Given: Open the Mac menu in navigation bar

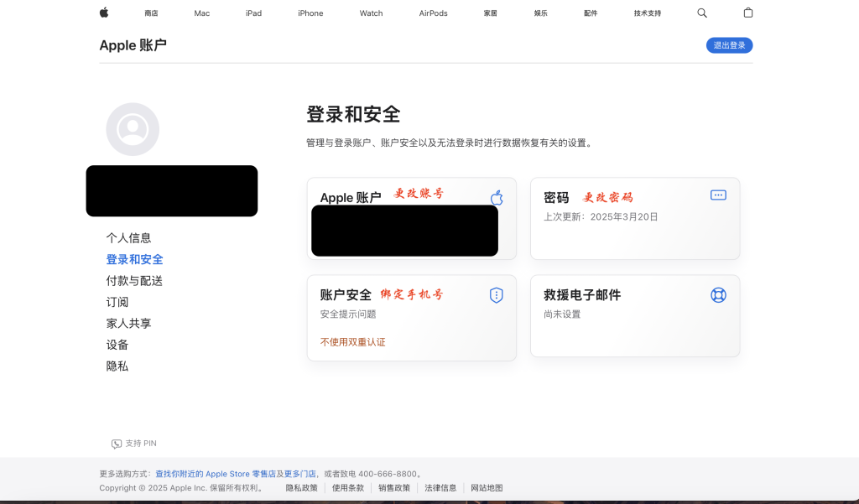Looking at the screenshot, I should pyautogui.click(x=201, y=13).
